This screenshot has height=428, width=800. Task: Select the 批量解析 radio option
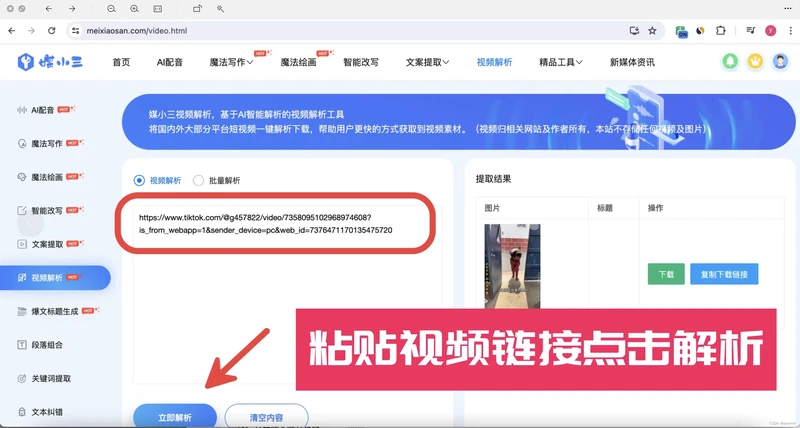click(198, 180)
